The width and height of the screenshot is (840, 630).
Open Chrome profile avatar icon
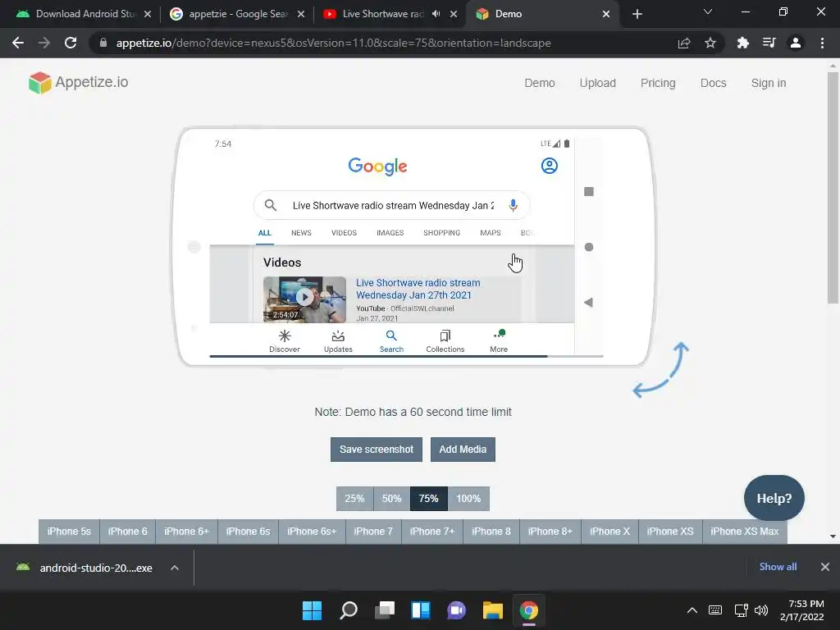[796, 43]
